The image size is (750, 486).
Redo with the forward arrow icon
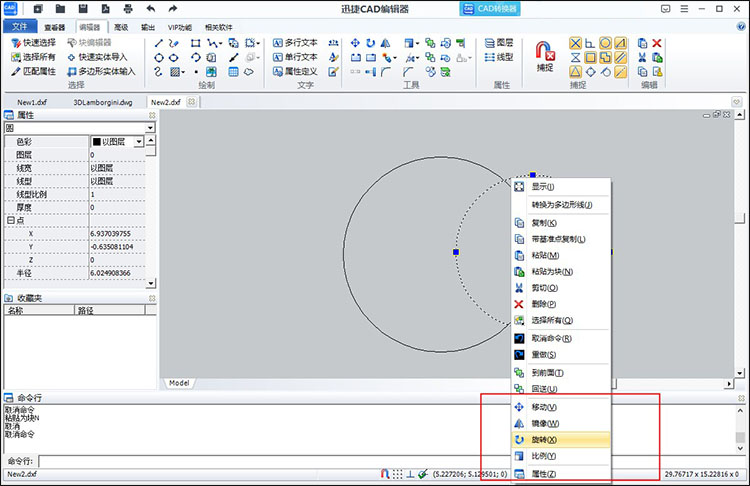[173, 9]
